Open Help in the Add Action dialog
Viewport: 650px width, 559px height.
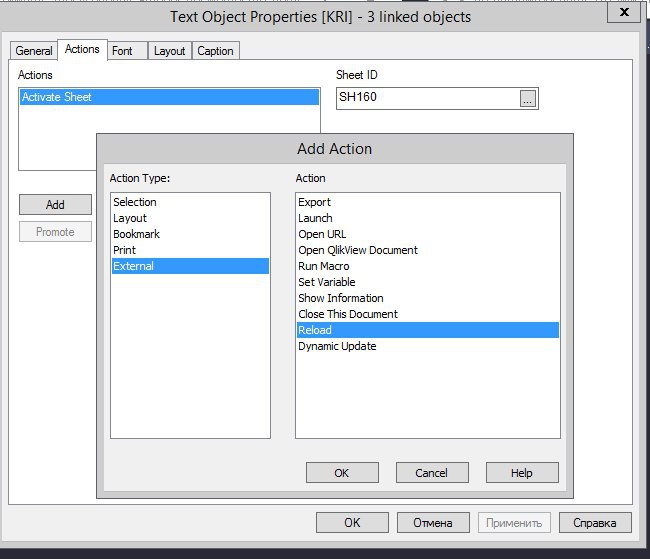point(522,473)
